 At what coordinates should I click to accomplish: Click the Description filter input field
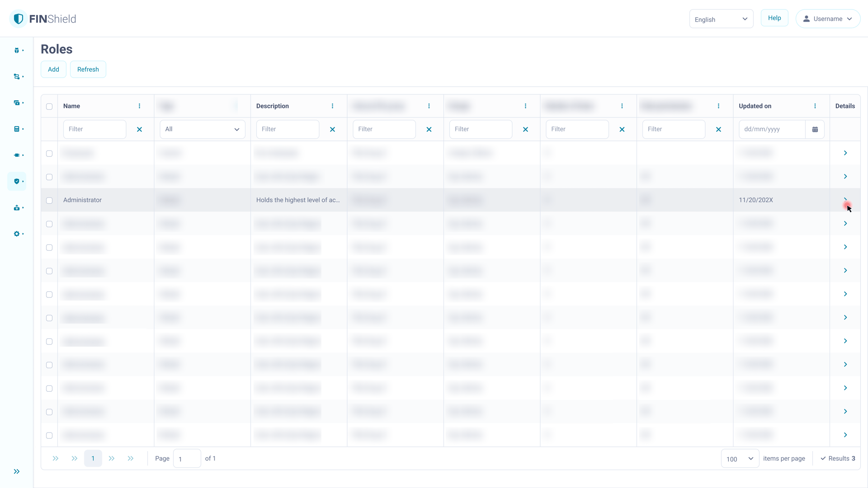tap(288, 130)
